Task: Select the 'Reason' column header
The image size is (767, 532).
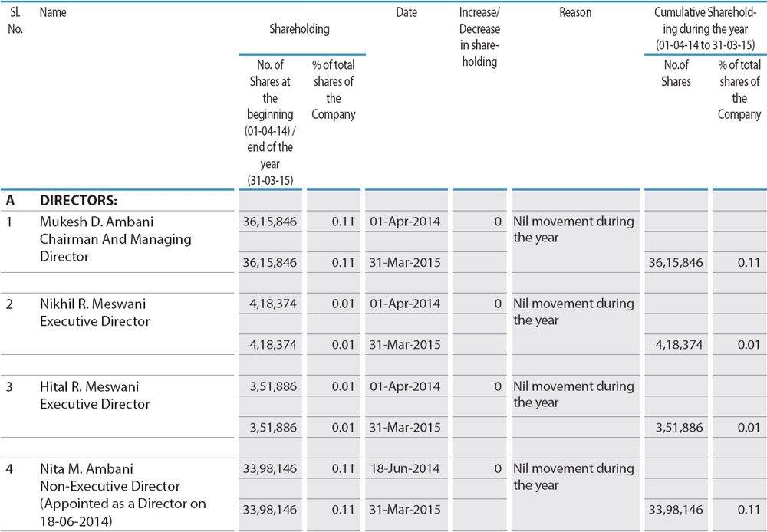Action: click(576, 13)
